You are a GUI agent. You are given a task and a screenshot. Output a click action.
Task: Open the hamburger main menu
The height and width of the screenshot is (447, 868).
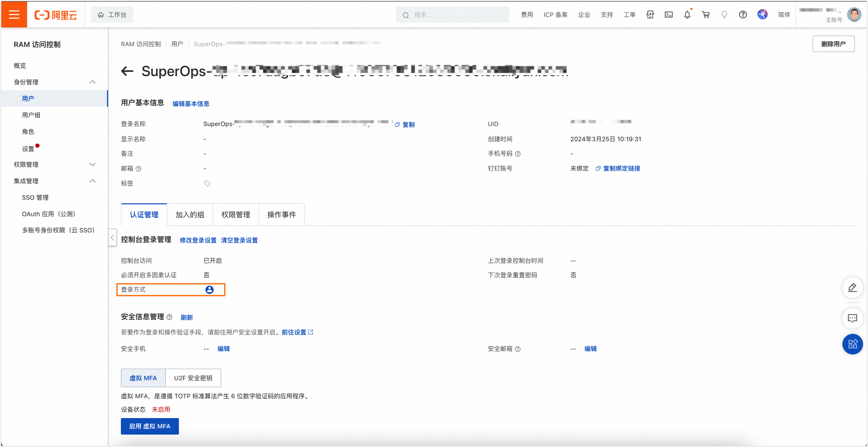pyautogui.click(x=14, y=14)
